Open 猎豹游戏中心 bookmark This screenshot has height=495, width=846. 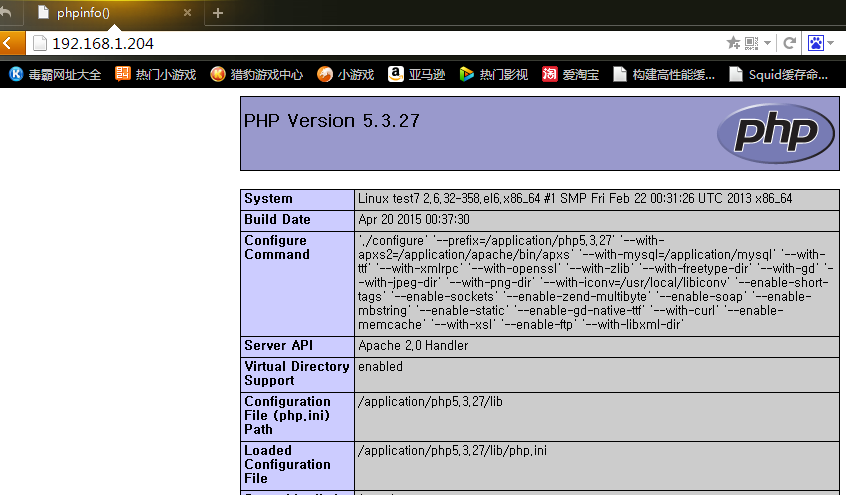pos(257,74)
